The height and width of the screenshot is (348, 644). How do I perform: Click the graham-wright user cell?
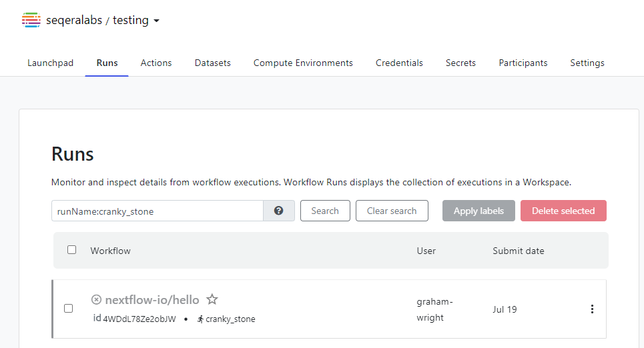pos(434,309)
